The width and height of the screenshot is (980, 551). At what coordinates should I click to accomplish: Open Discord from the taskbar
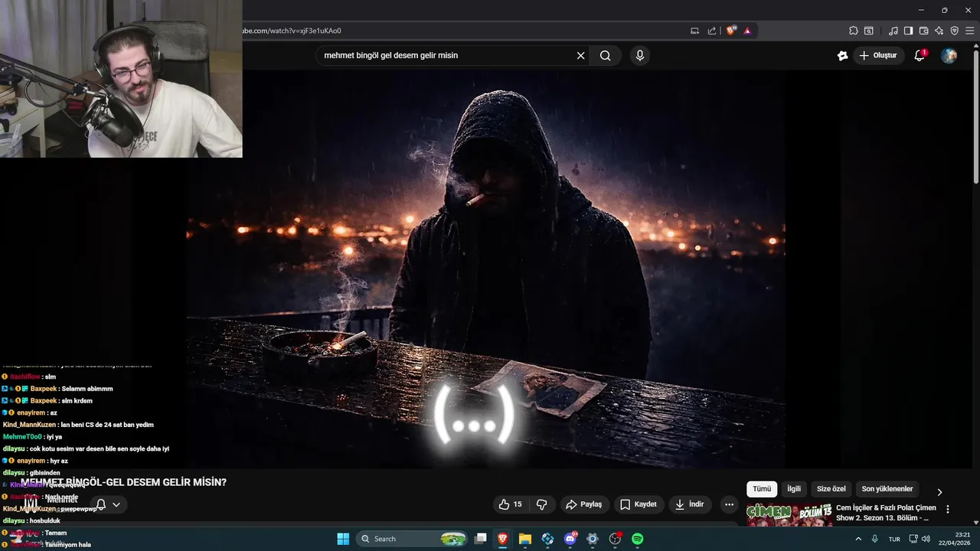click(570, 539)
